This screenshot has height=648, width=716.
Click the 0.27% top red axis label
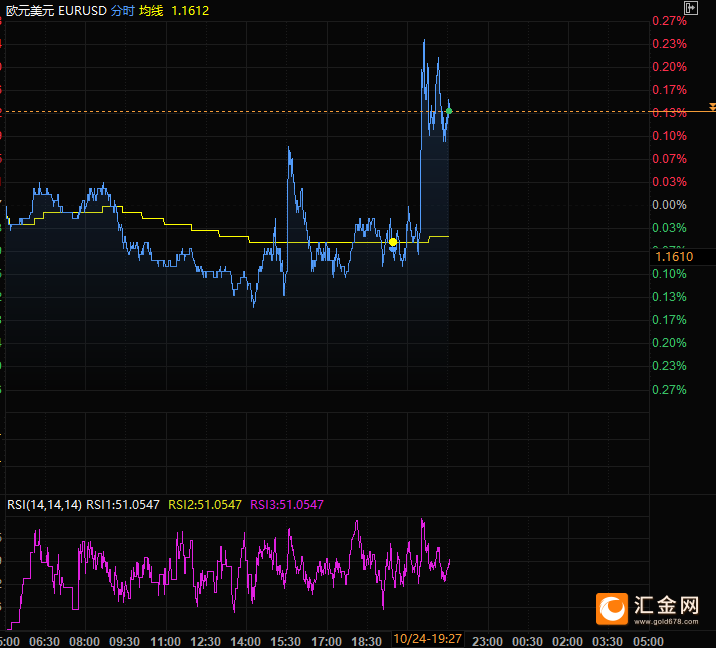point(668,21)
